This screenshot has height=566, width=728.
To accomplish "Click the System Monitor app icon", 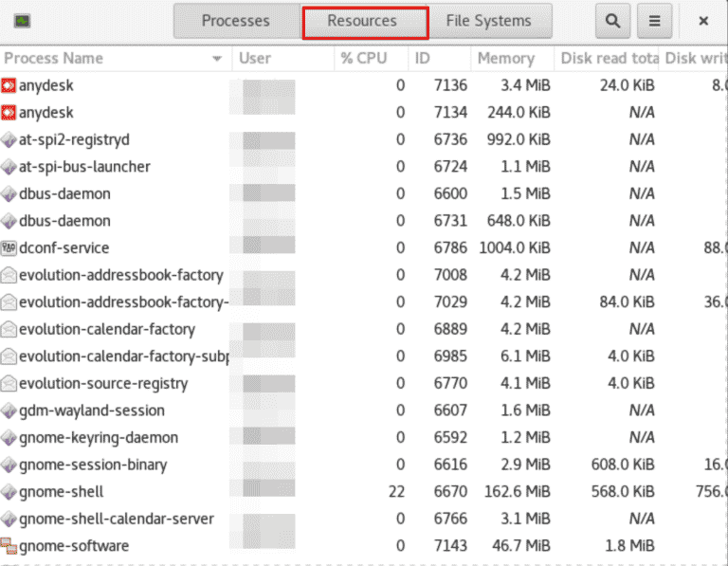I will (x=22, y=21).
